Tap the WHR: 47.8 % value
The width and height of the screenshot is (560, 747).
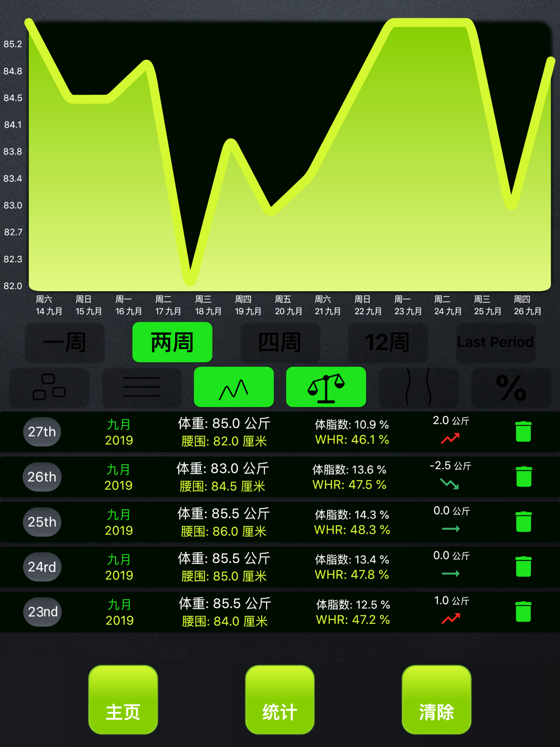tap(352, 575)
